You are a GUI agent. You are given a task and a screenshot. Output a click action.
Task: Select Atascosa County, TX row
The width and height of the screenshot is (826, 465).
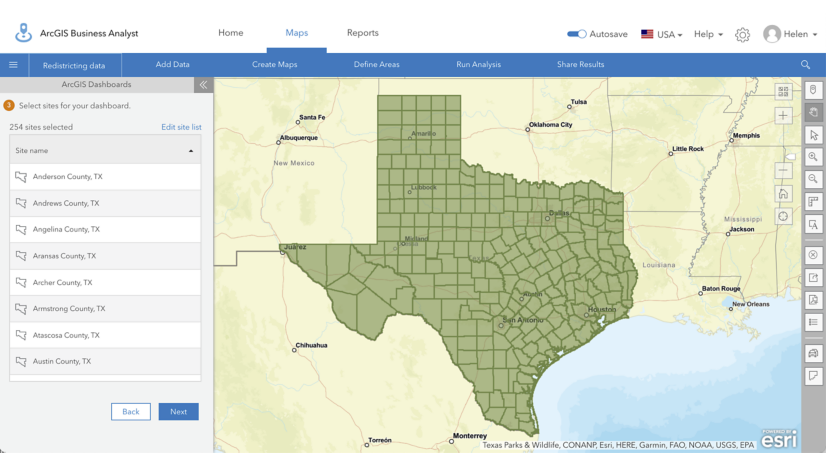pos(105,335)
